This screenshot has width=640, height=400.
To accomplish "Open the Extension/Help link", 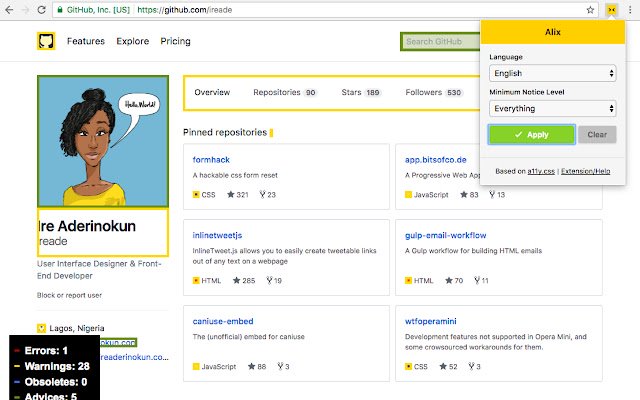I will click(x=585, y=171).
